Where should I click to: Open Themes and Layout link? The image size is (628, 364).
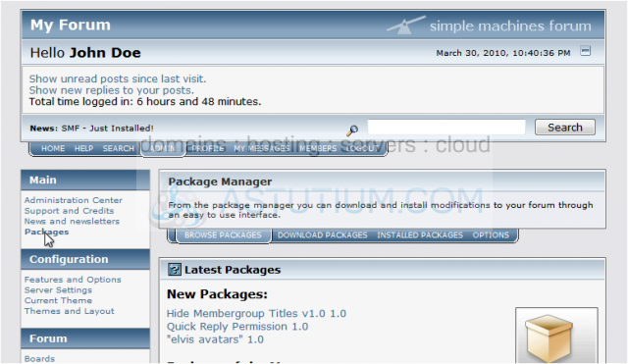click(x=69, y=311)
